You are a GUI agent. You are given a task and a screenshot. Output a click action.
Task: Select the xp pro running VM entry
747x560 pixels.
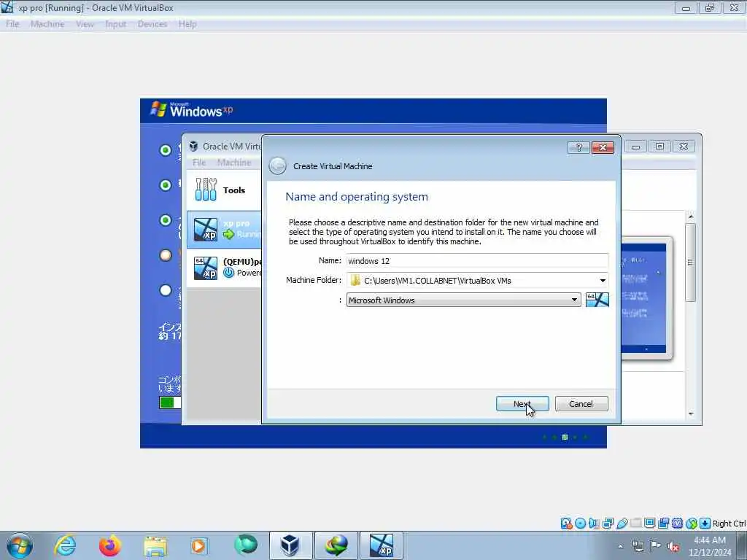[224, 230]
